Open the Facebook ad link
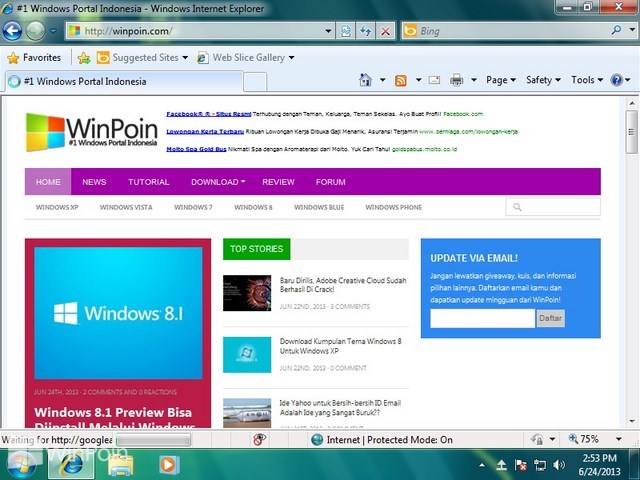This screenshot has height=480, width=640. click(x=209, y=114)
